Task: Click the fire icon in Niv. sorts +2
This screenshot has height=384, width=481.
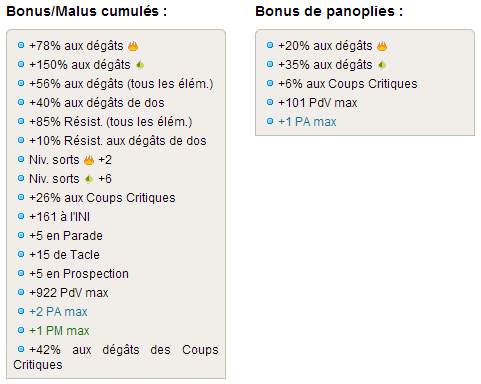Action: coord(89,160)
